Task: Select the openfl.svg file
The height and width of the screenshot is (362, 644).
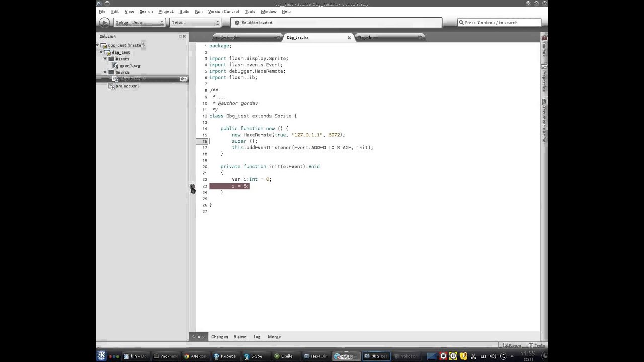Action: (130, 66)
